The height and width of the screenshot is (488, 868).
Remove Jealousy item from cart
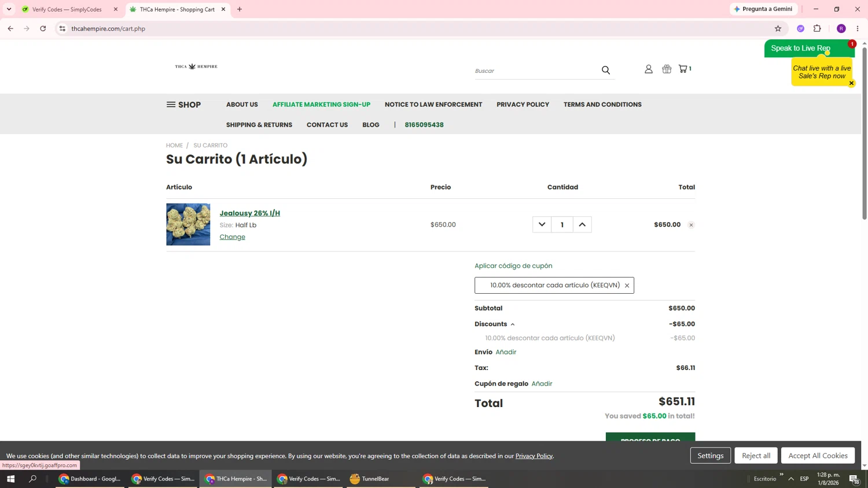pos(691,225)
